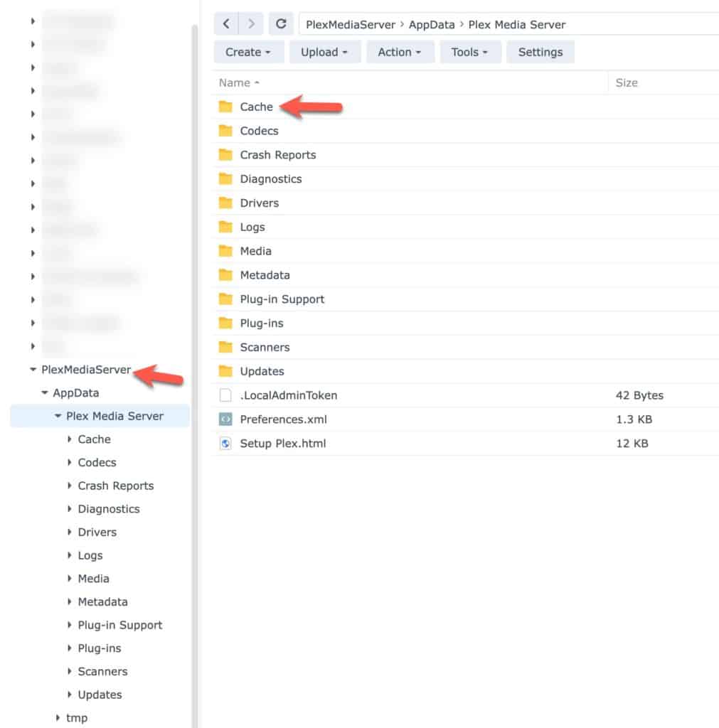Screen dimensions: 719x728
Task: Click AppData in the breadcrumb path
Action: pyautogui.click(x=432, y=25)
